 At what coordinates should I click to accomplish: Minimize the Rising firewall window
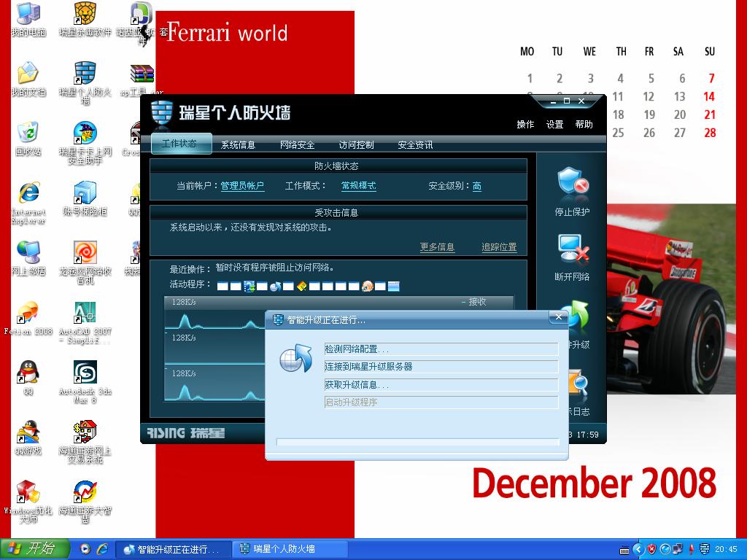pyautogui.click(x=553, y=101)
